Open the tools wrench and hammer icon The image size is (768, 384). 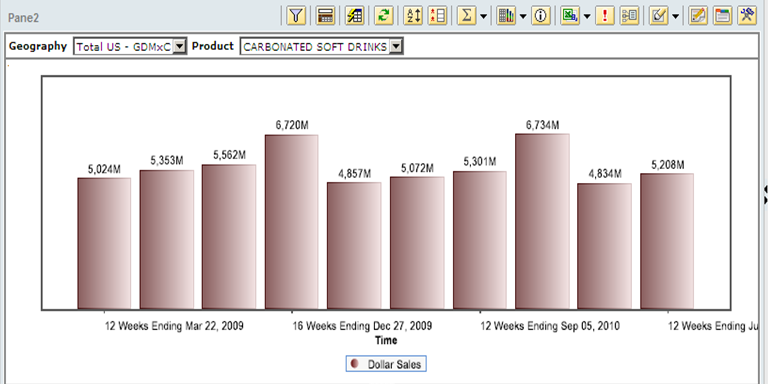point(747,16)
